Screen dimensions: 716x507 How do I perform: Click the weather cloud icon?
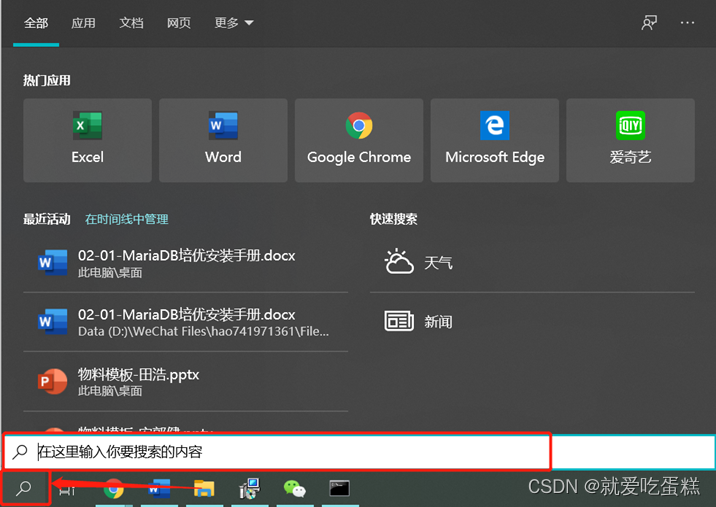pyautogui.click(x=399, y=262)
